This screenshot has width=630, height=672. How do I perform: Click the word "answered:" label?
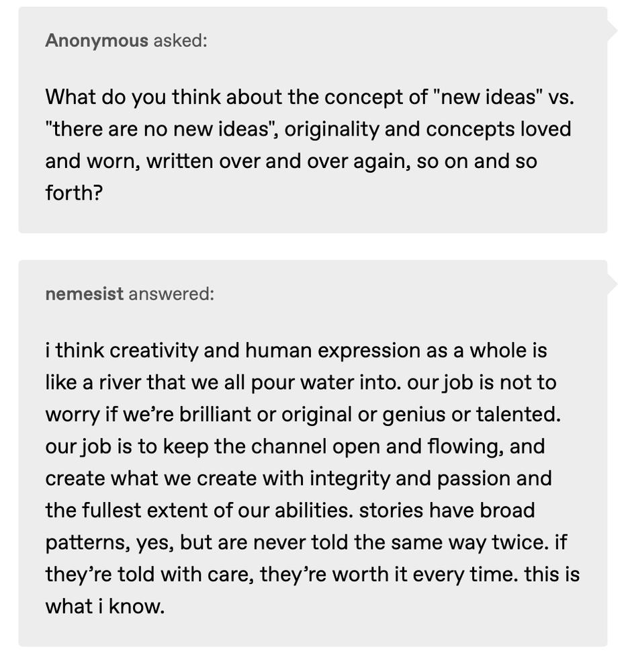(171, 294)
